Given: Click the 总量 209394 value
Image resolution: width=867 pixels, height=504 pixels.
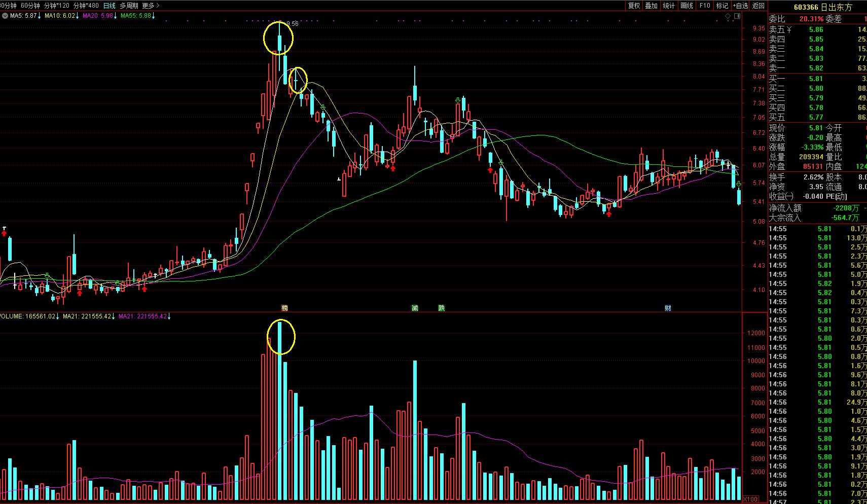Looking at the screenshot, I should (x=810, y=157).
